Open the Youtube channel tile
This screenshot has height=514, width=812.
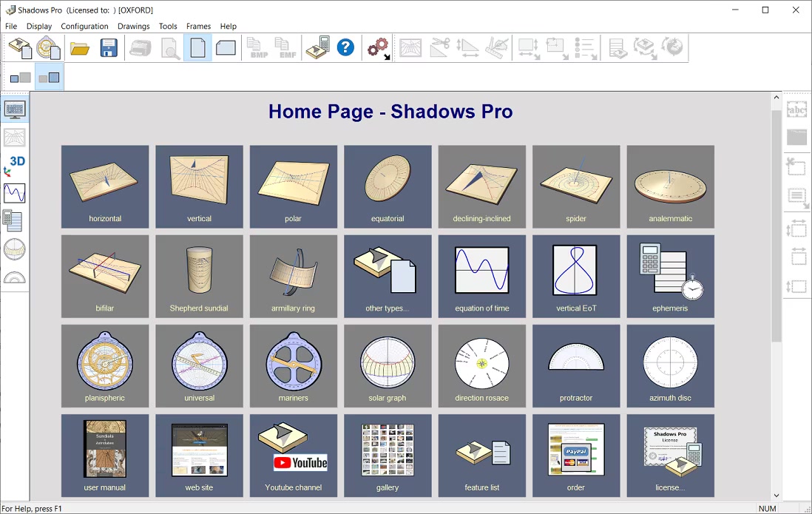(293, 456)
